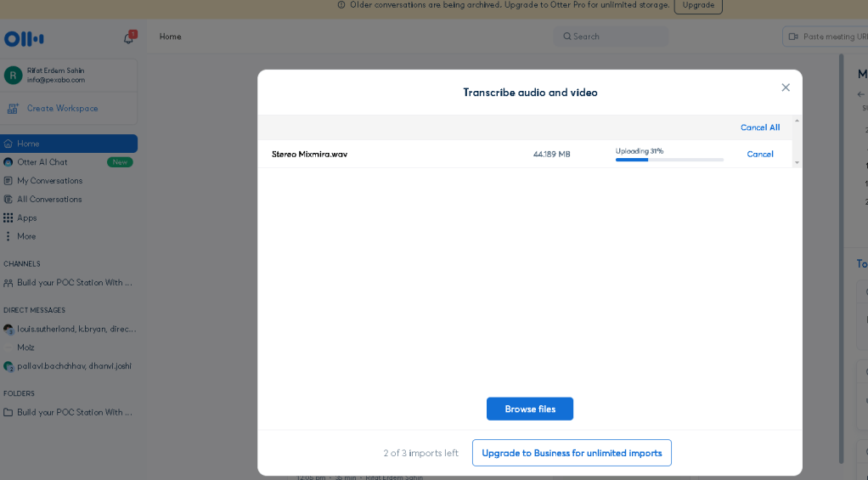Click the upload progress bar

click(669, 160)
